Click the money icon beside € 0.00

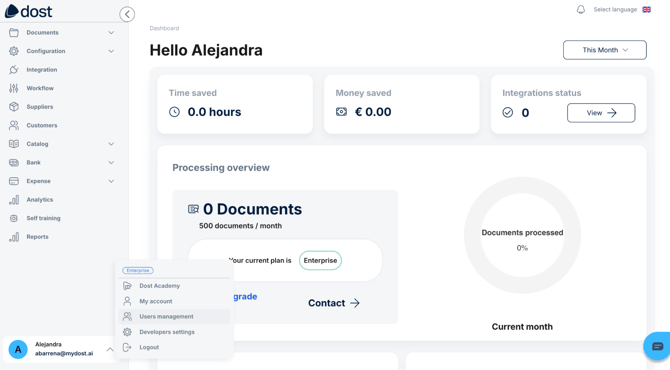(341, 112)
